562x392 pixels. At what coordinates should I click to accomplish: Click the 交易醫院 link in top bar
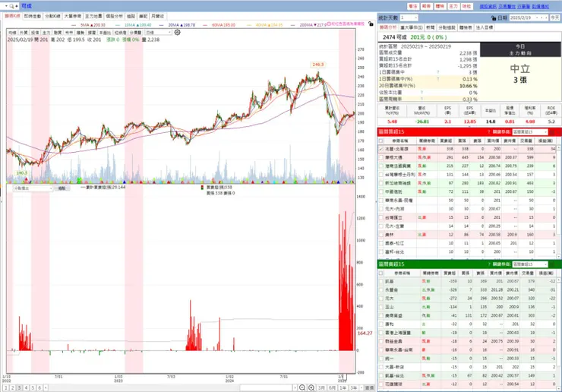click(x=507, y=6)
